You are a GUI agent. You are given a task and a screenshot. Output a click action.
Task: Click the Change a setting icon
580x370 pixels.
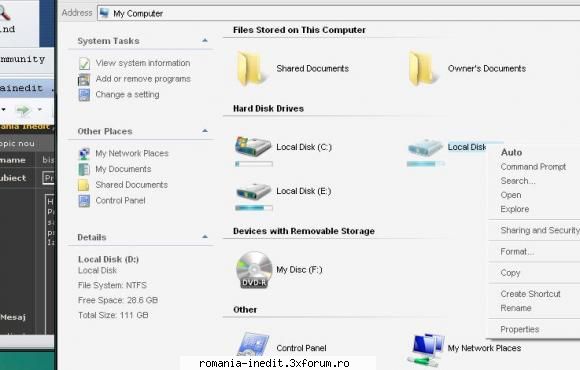pos(84,95)
